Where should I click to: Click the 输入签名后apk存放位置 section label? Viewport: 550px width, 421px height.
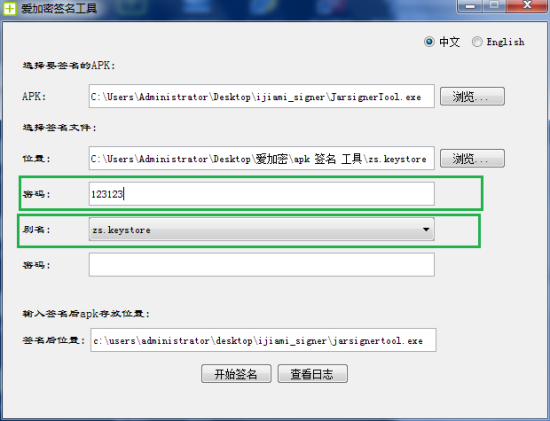tap(86, 313)
